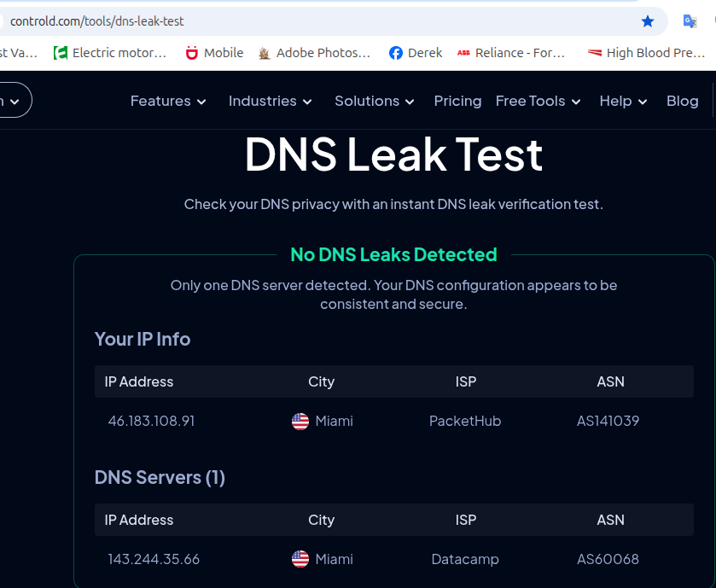Open the Mobile bookmark
The image size is (716, 588).
pos(215,53)
